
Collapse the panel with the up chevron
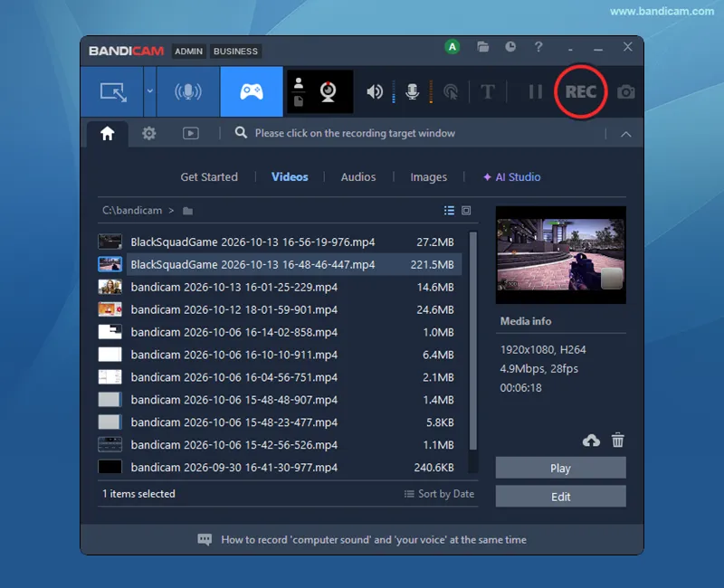[625, 134]
